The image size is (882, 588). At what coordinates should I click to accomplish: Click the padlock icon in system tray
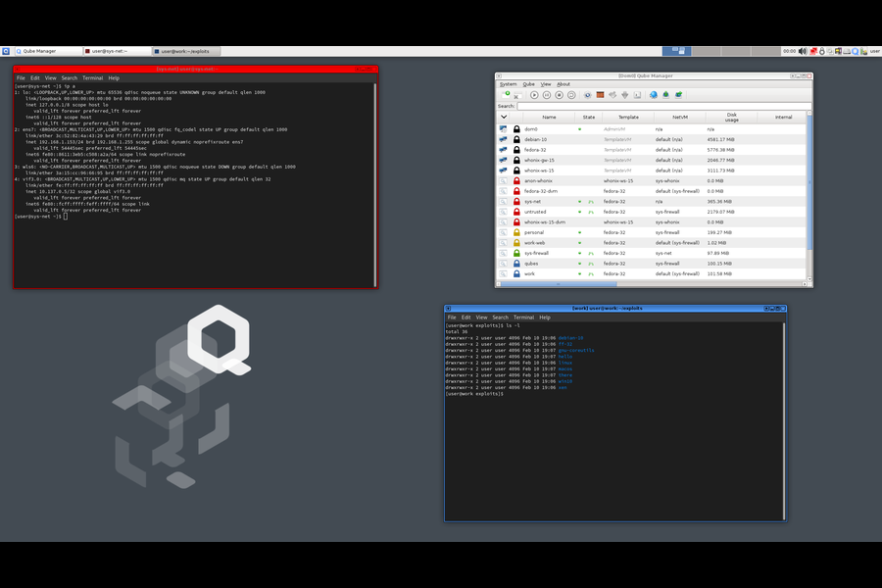pos(822,51)
